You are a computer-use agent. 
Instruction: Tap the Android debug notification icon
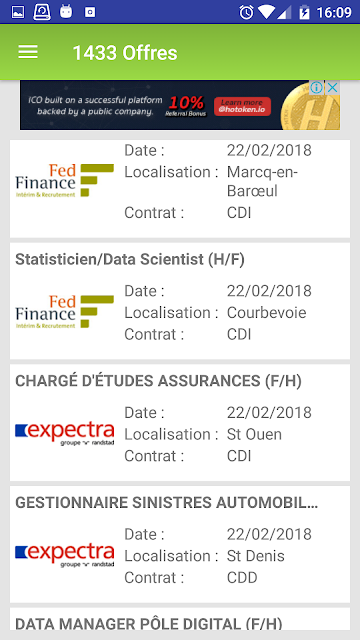click(x=66, y=12)
